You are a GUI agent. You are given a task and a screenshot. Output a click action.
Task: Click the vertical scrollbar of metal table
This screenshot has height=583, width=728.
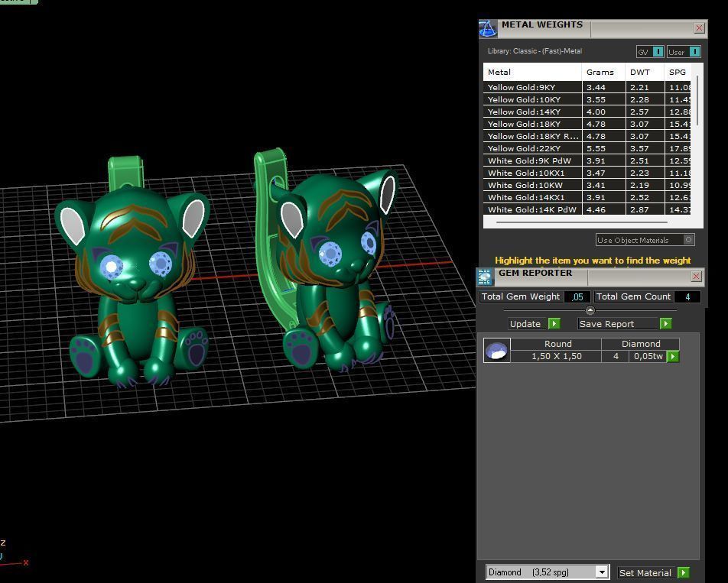(697, 101)
